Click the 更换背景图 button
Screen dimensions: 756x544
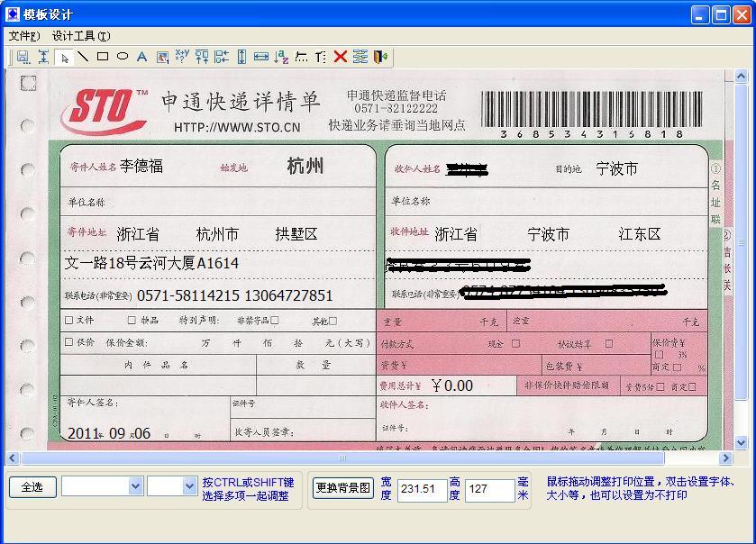click(342, 487)
